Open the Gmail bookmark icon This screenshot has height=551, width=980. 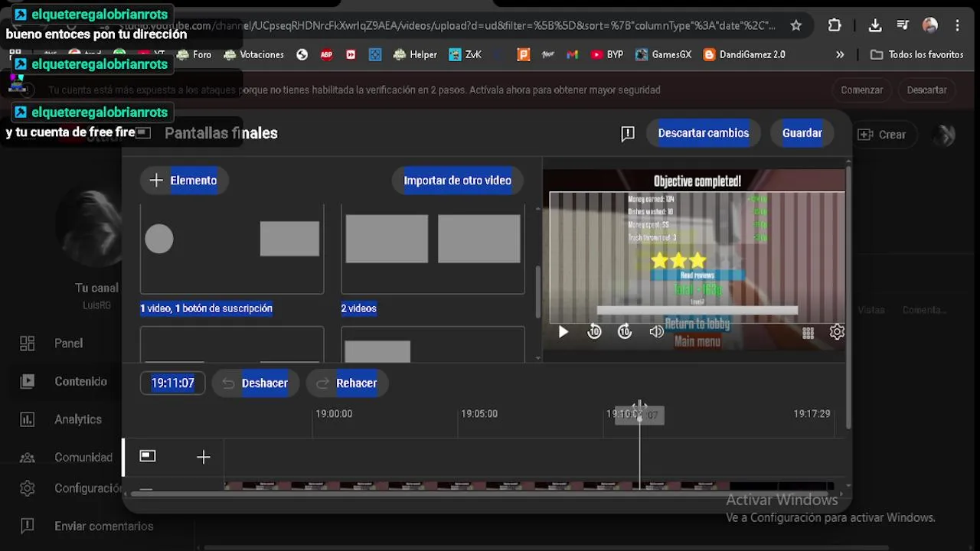[572, 54]
